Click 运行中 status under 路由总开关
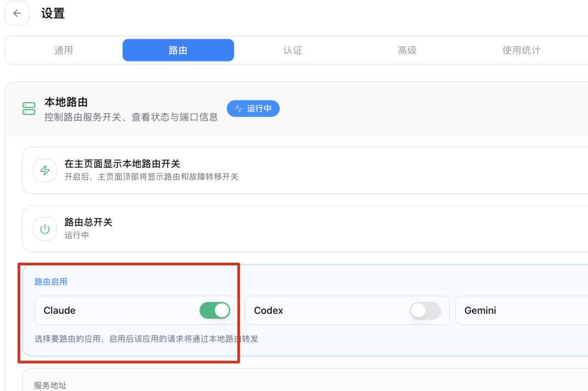588x391 pixels. pos(77,235)
